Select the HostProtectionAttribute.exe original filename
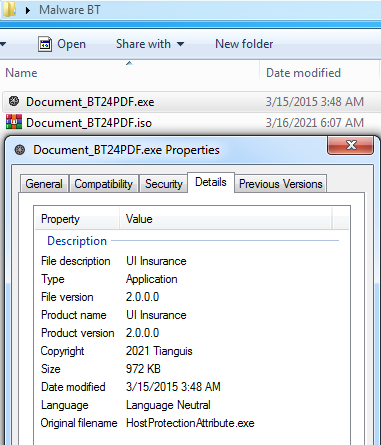Image resolution: width=381 pixels, height=445 pixels. 190,423
